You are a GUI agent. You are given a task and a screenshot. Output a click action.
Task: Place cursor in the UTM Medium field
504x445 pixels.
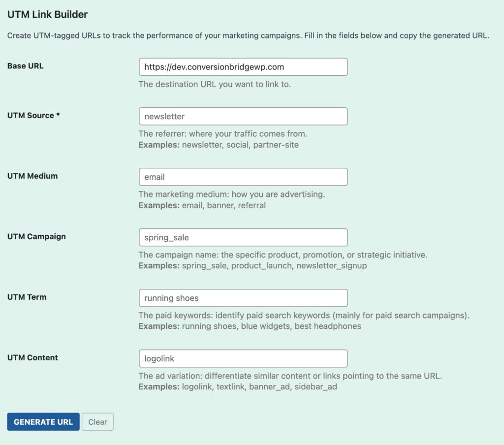pos(243,176)
